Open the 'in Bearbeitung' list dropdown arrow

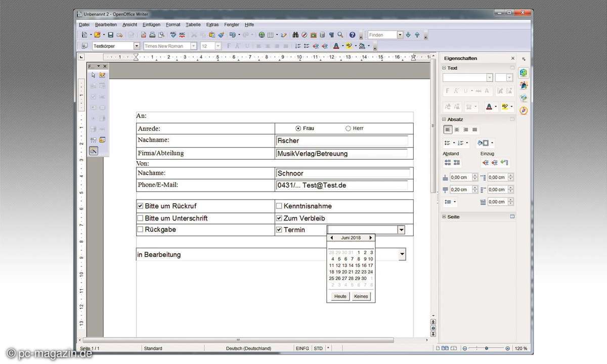(x=402, y=254)
